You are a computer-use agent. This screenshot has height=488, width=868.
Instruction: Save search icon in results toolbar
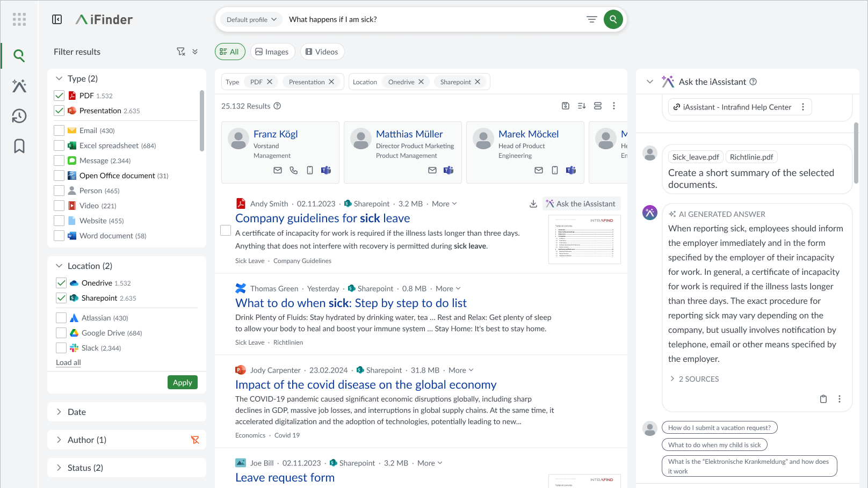(566, 106)
